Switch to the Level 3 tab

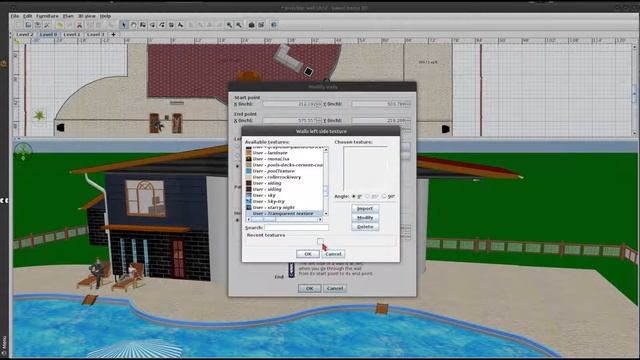pos(96,35)
